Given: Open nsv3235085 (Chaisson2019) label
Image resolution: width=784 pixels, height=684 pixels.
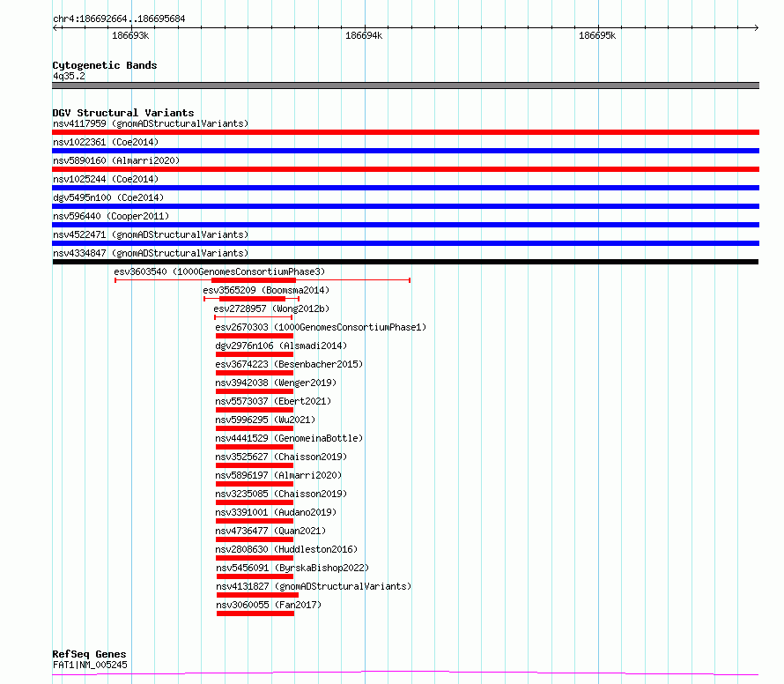Looking at the screenshot, I should coord(281,494).
